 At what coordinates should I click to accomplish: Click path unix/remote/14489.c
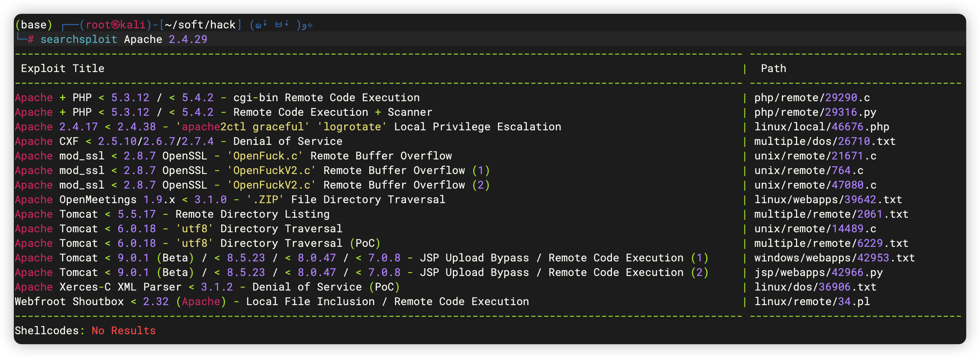(x=815, y=229)
